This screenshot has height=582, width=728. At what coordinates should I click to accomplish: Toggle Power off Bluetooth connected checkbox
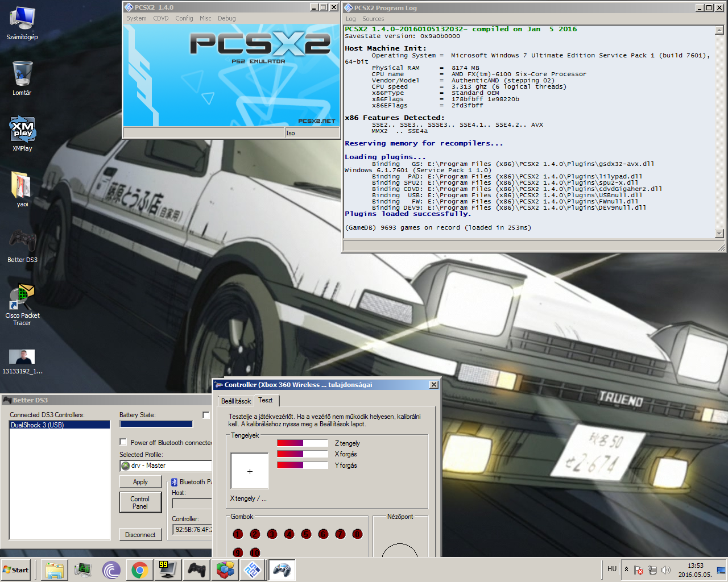click(x=123, y=442)
